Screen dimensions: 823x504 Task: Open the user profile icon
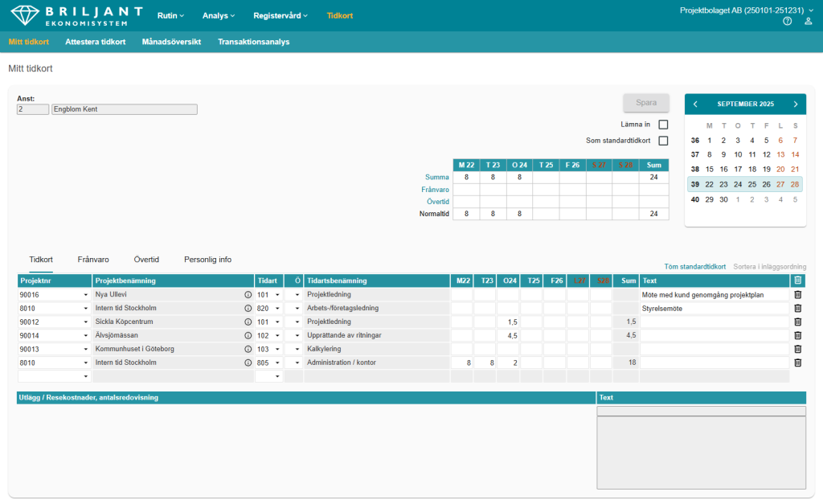point(809,21)
